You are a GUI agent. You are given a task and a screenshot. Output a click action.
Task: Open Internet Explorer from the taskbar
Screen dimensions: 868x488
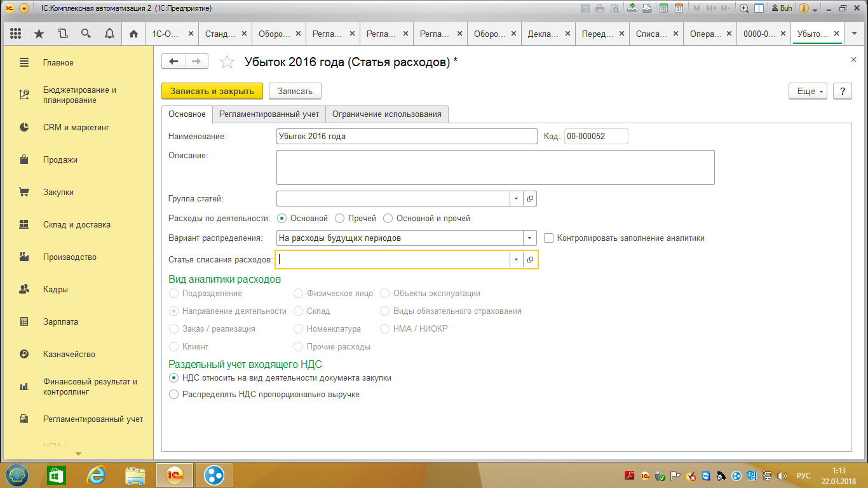96,475
